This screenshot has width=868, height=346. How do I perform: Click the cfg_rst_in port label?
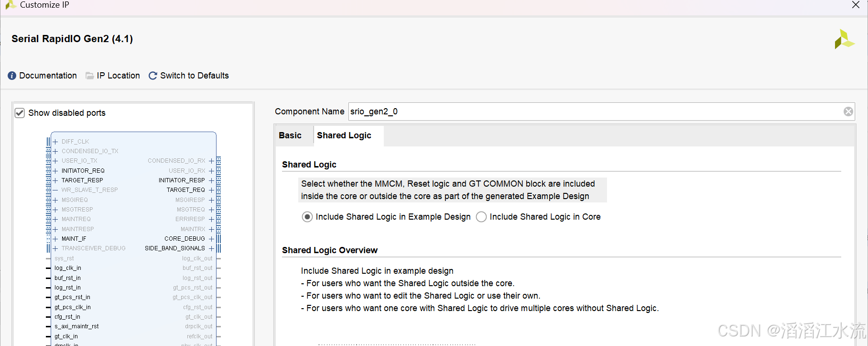[67, 317]
